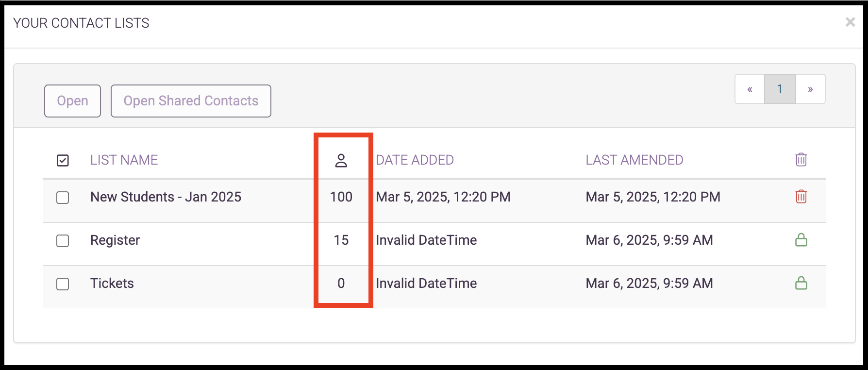
Task: Click the Open button
Action: pos(72,101)
